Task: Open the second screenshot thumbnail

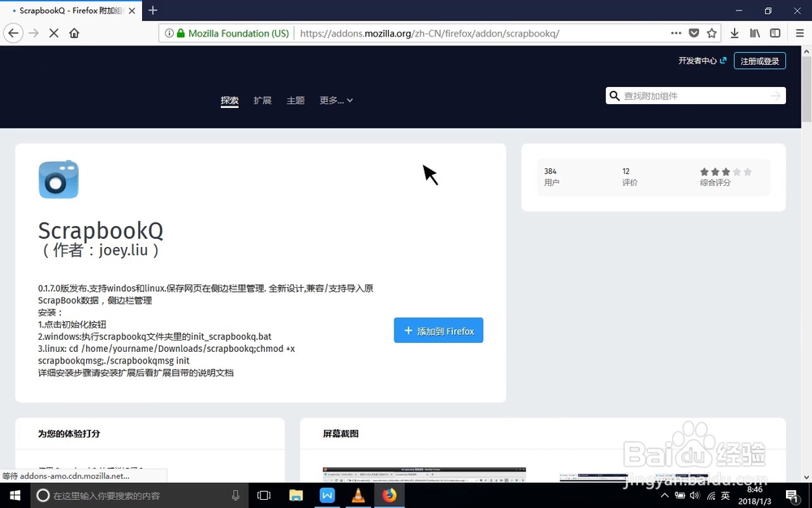Action: [594, 477]
